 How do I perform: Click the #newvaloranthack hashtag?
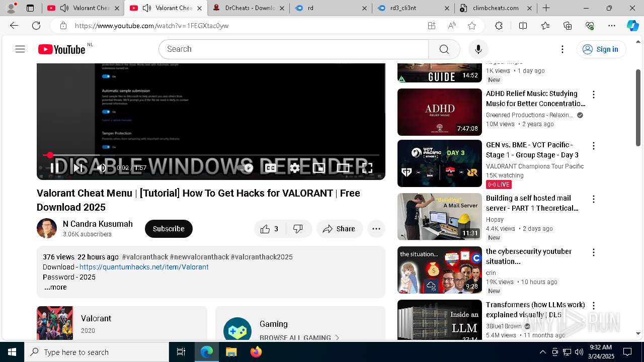[x=199, y=257]
